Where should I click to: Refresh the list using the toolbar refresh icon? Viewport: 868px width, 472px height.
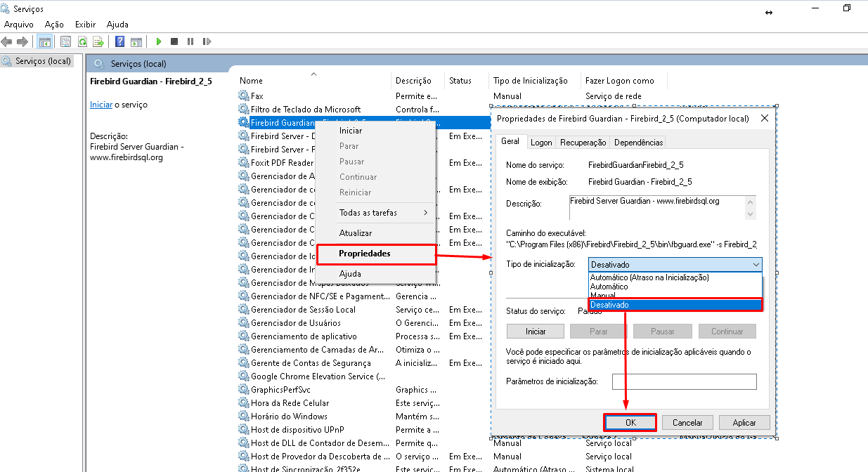tap(82, 41)
